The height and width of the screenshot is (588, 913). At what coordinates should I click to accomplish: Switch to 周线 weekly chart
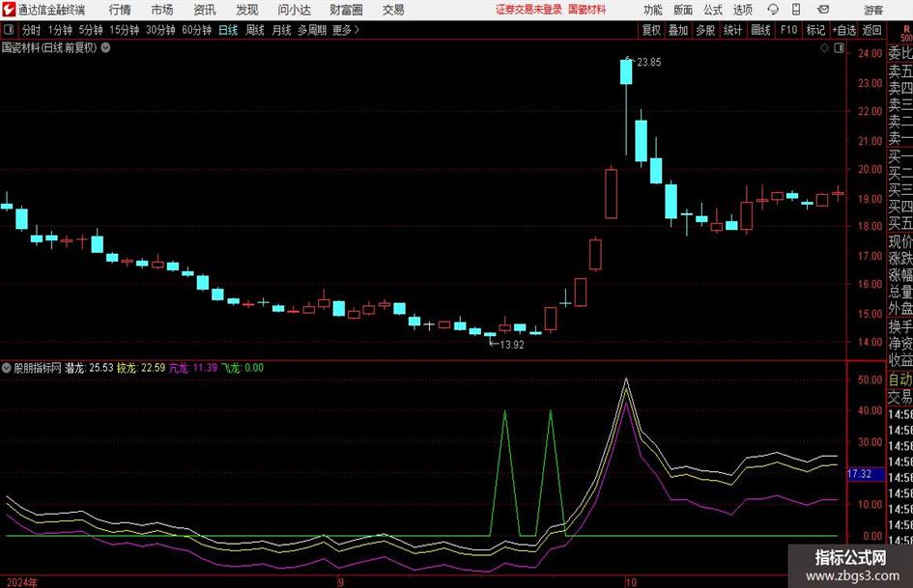255,30
